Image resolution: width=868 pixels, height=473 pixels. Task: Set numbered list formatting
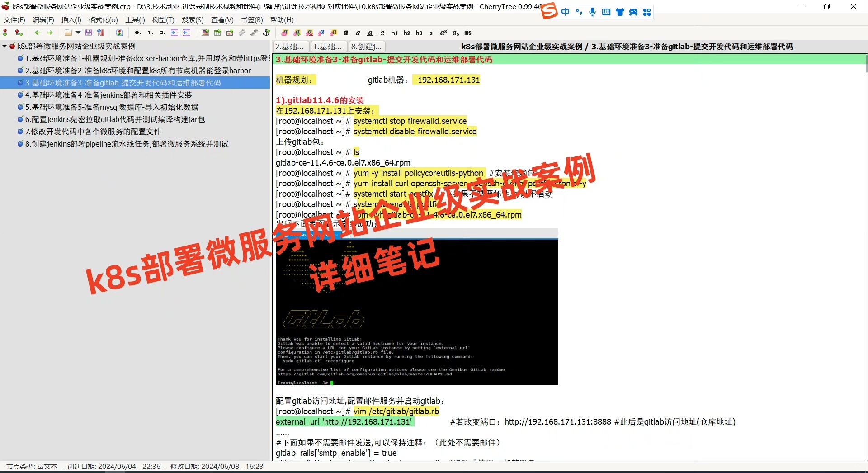[x=150, y=33]
